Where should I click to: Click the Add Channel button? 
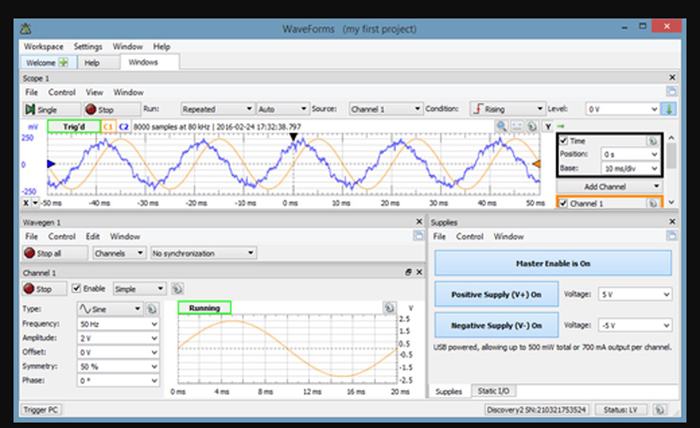pos(609,187)
